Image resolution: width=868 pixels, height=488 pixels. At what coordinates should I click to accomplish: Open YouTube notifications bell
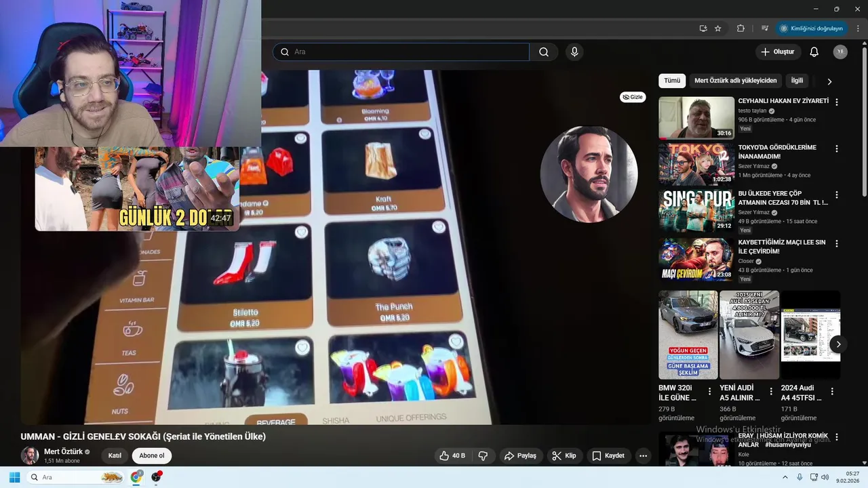pyautogui.click(x=814, y=52)
